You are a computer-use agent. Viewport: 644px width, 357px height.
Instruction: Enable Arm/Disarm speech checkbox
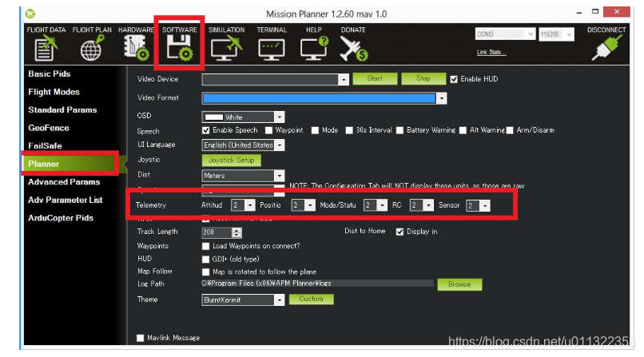click(510, 130)
